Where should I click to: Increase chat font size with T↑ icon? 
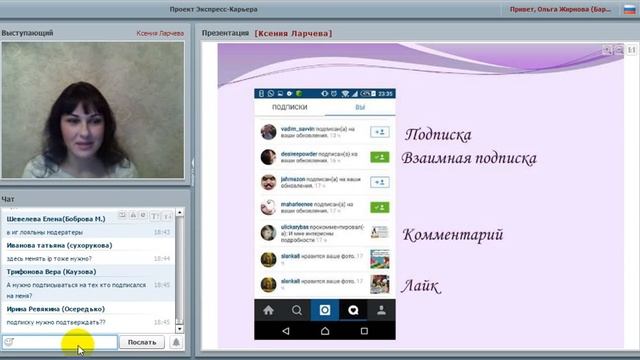click(x=155, y=216)
